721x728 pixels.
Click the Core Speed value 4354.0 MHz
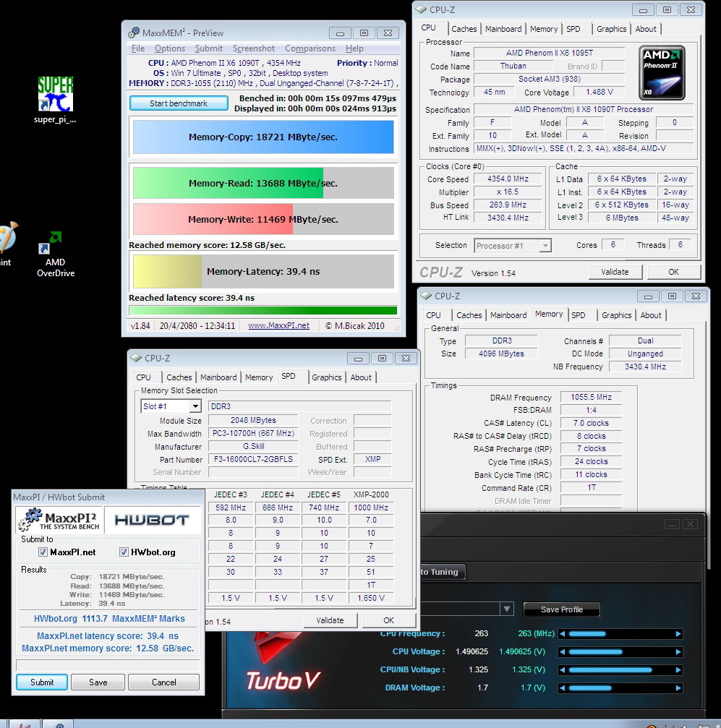coord(508,179)
